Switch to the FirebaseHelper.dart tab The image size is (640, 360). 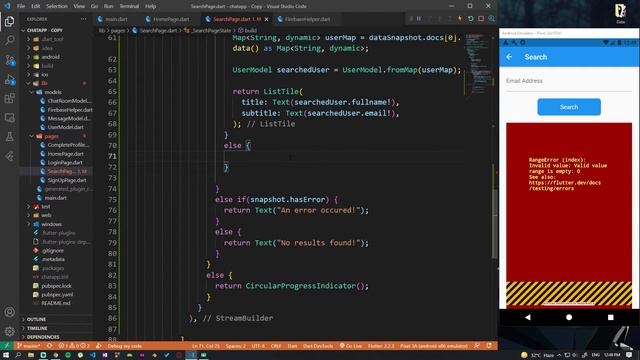[307, 19]
